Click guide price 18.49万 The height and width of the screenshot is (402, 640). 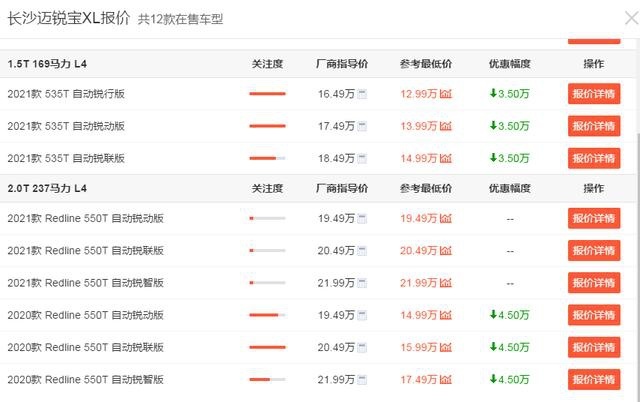[x=336, y=158]
